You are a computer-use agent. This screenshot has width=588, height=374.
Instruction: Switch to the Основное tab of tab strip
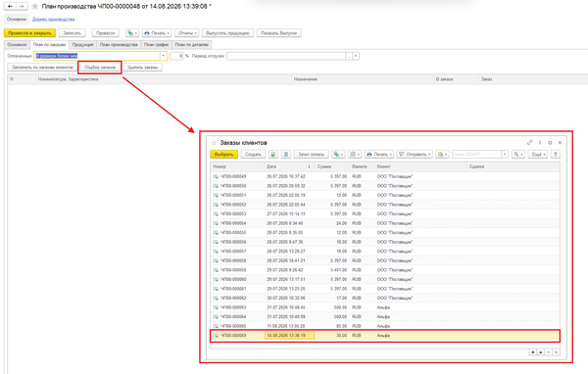(x=18, y=45)
